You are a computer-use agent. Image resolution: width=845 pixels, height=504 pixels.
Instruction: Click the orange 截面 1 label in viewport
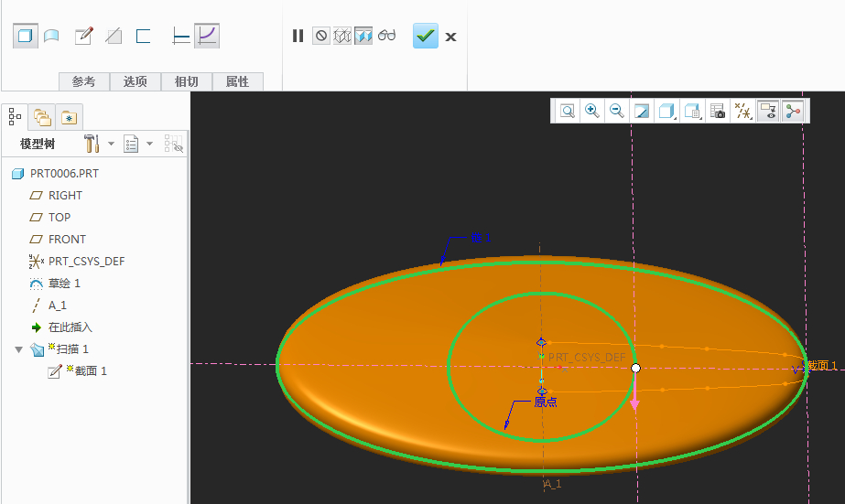[822, 366]
